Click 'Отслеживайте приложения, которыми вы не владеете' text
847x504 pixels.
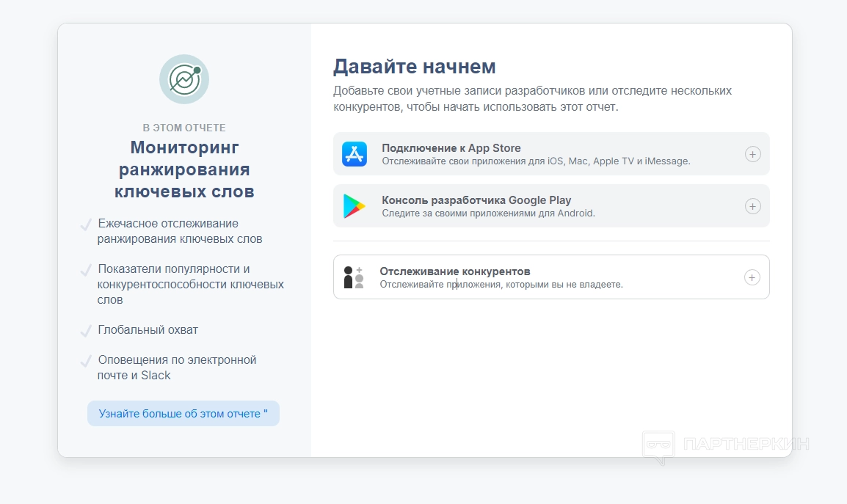[501, 284]
